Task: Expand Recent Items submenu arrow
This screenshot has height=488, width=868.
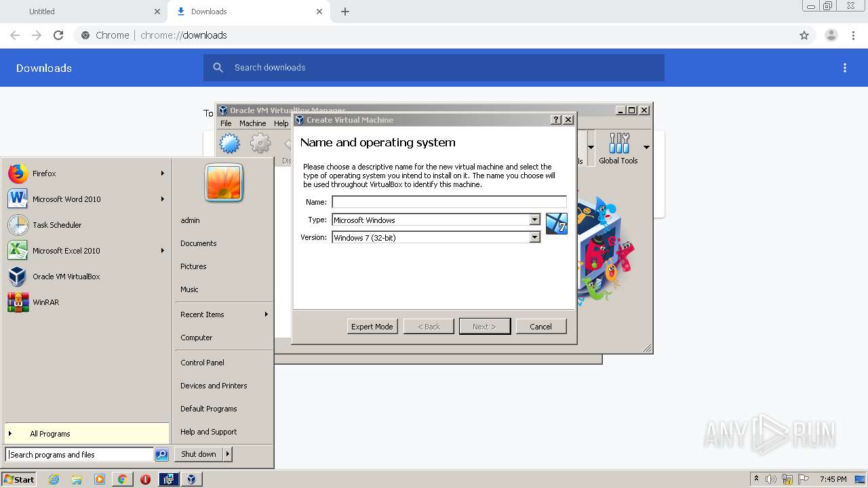Action: [267, 314]
